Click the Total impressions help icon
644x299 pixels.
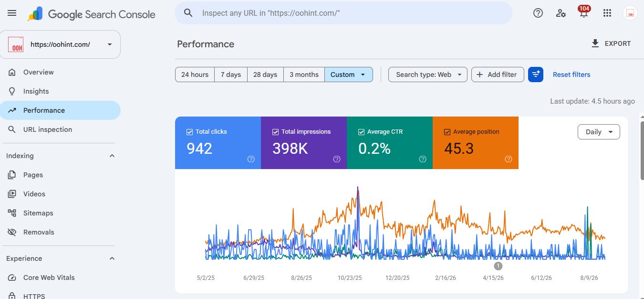337,159
